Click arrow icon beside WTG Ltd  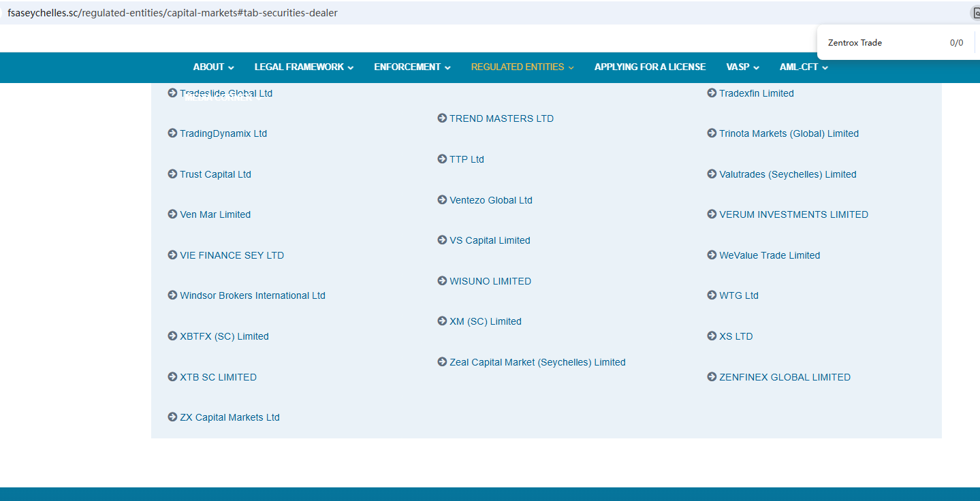click(712, 295)
